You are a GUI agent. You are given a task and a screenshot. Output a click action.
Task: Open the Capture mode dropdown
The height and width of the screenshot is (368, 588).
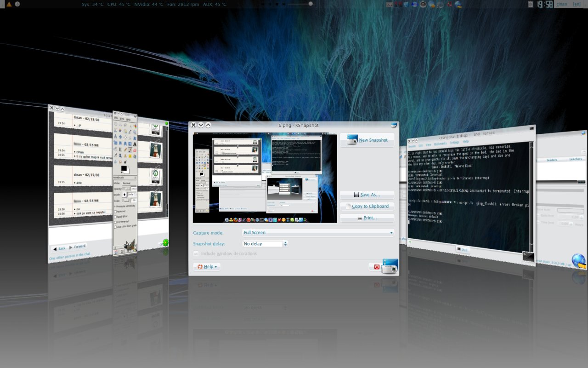point(318,233)
